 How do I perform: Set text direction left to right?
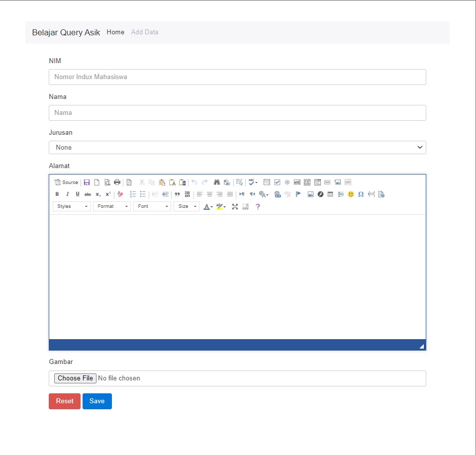(242, 194)
